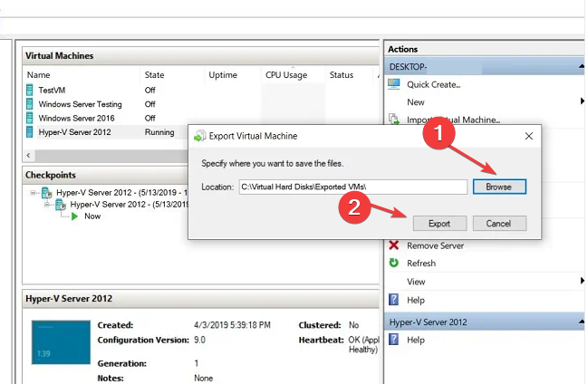
Task: Click the second nested checkpoint icon
Action: (61, 205)
